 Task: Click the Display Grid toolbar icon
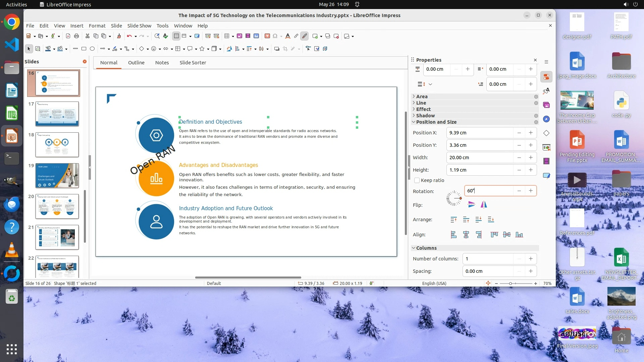click(x=176, y=36)
